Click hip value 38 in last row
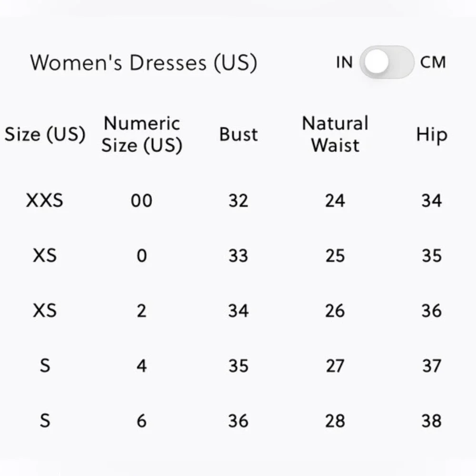Image resolution: width=476 pixels, height=476 pixels. [x=431, y=421]
